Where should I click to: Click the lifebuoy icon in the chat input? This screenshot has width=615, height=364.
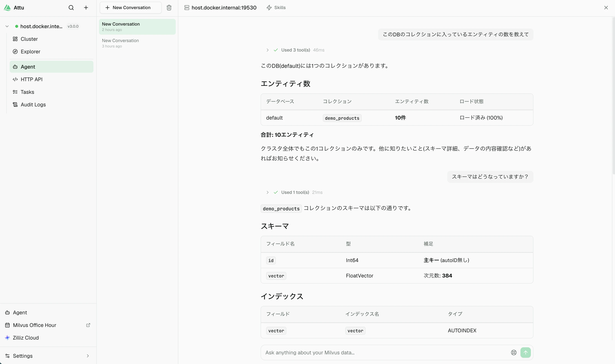[514, 353]
